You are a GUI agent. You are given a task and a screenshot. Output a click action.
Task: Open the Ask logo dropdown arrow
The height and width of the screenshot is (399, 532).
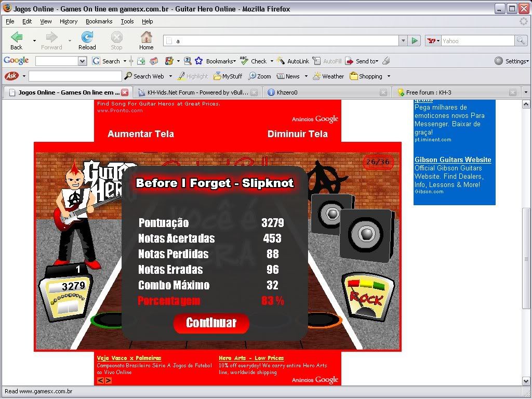tap(24, 76)
